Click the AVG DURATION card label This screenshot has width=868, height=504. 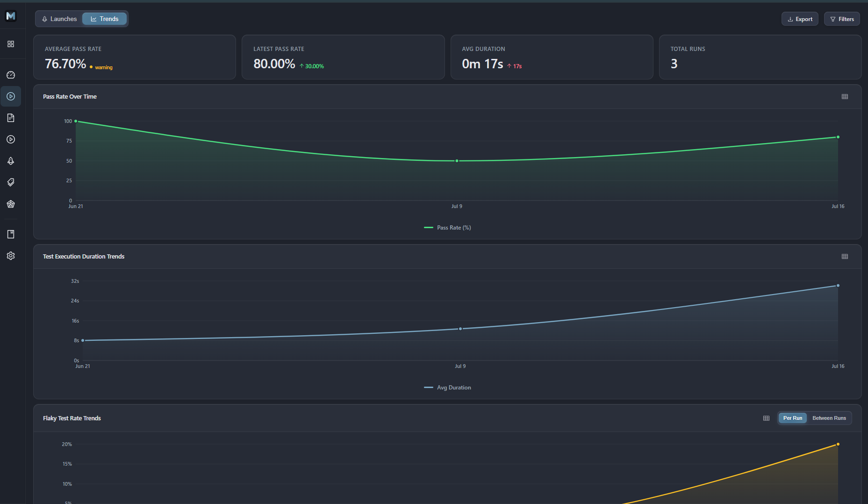(x=483, y=49)
